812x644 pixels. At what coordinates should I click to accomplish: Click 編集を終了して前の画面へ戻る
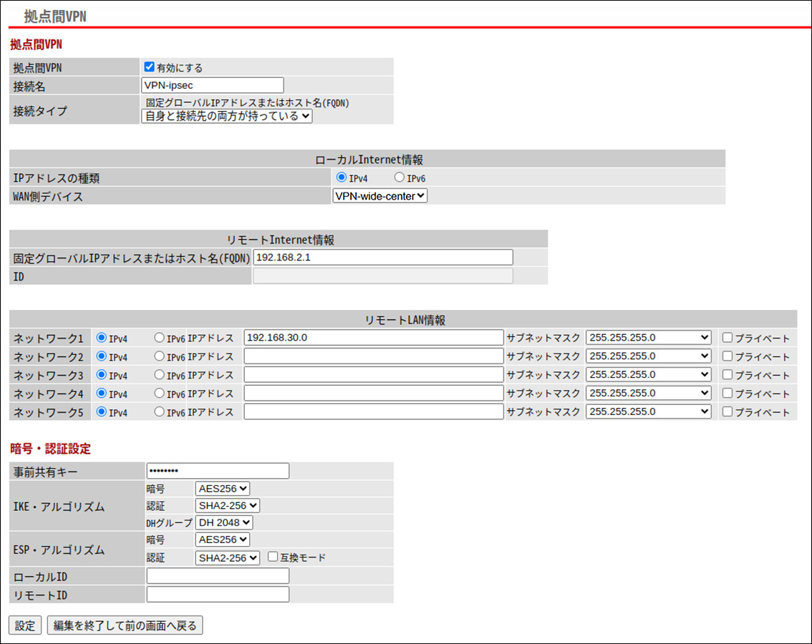(125, 625)
